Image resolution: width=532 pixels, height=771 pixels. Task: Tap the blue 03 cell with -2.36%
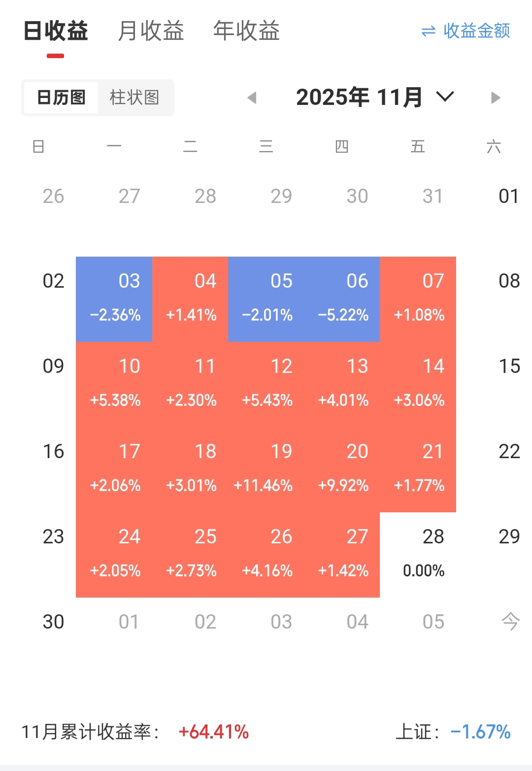[114, 299]
